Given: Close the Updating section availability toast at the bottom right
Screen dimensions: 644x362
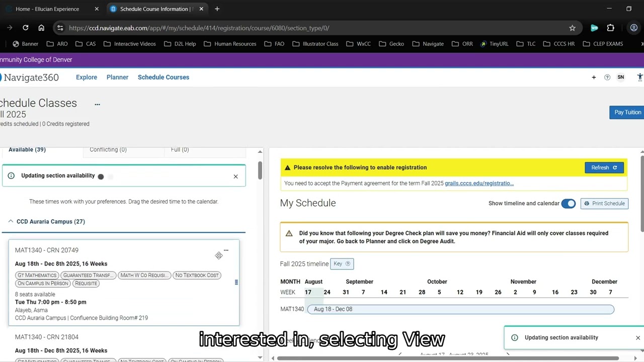Looking at the screenshot, I should (x=638, y=338).
